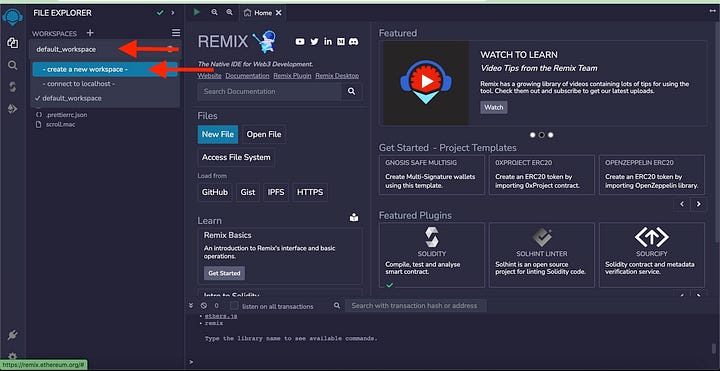720x371 pixels.
Task: Click the Open File button
Action: pos(264,135)
